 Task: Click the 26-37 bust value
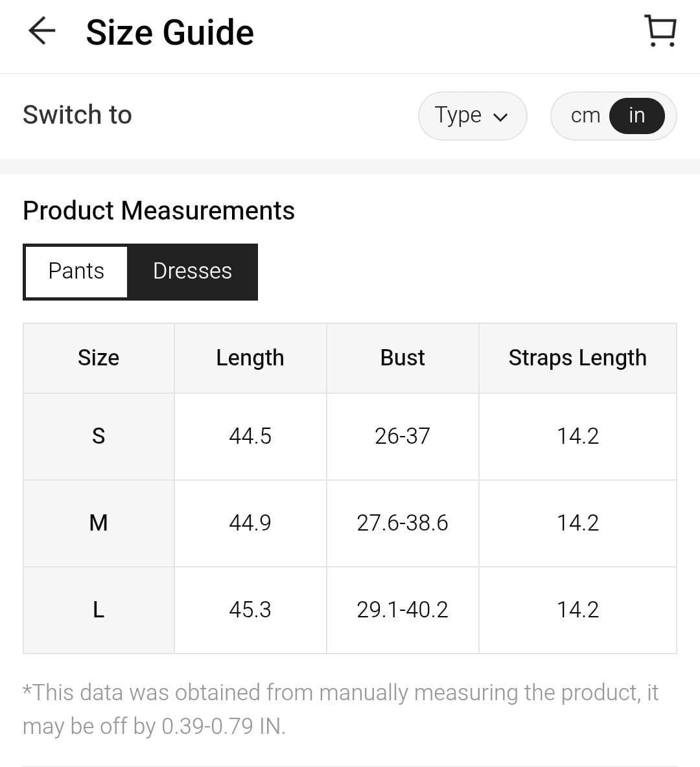tap(402, 436)
